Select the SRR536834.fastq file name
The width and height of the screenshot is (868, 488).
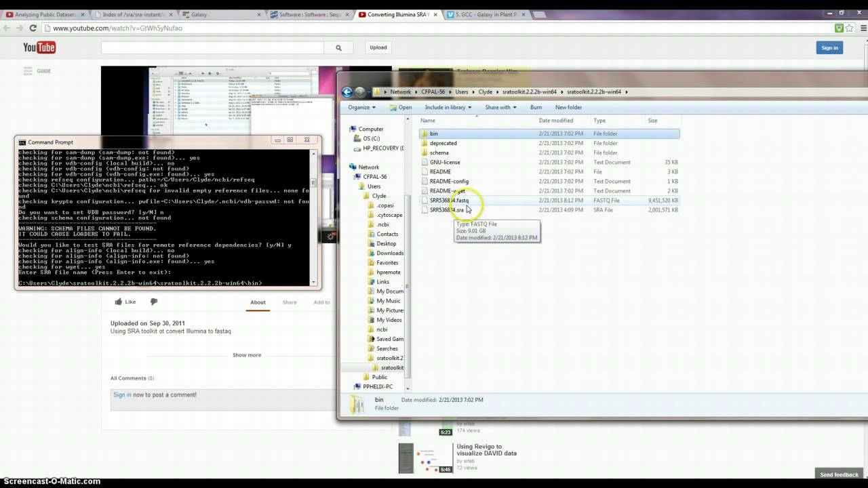[x=449, y=200]
